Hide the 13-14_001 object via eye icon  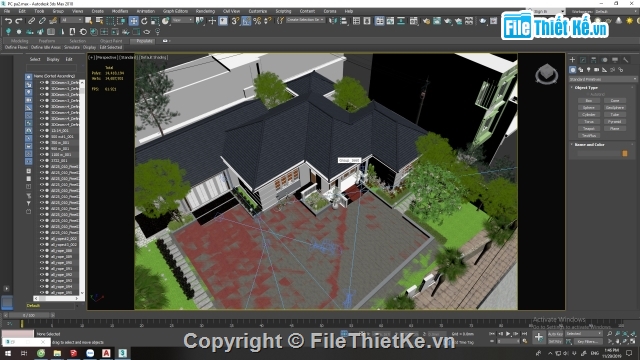(42, 131)
